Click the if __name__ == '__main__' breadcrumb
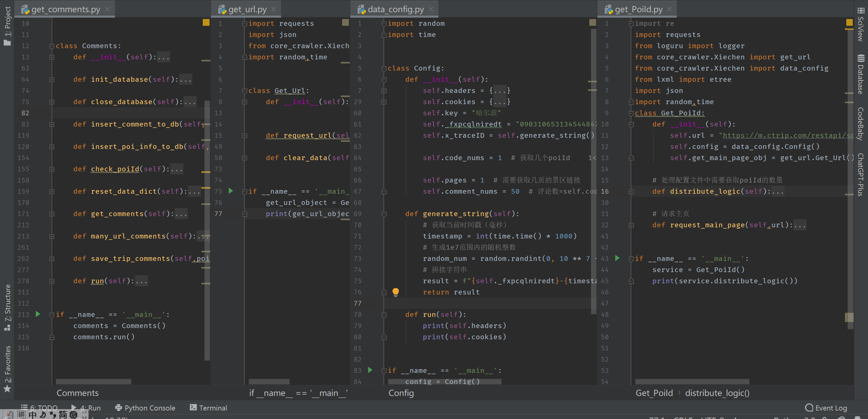Viewport: 868px width, 419px height. coord(298,393)
